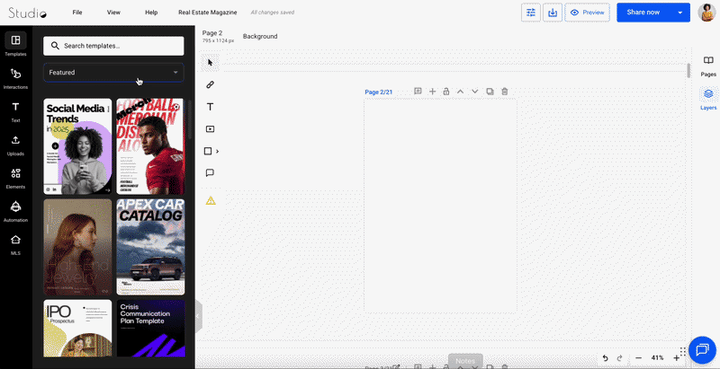Image resolution: width=720 pixels, height=369 pixels.
Task: Click the download icon button
Action: click(x=553, y=12)
